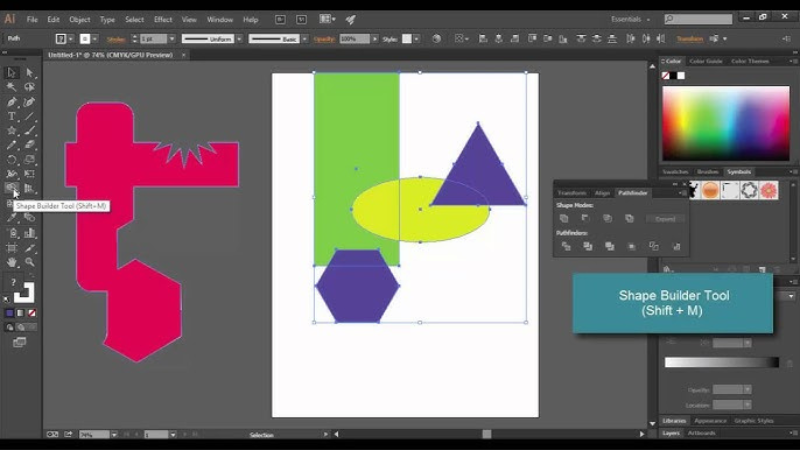The image size is (800, 450).
Task: Select the Type tool
Action: (x=11, y=116)
